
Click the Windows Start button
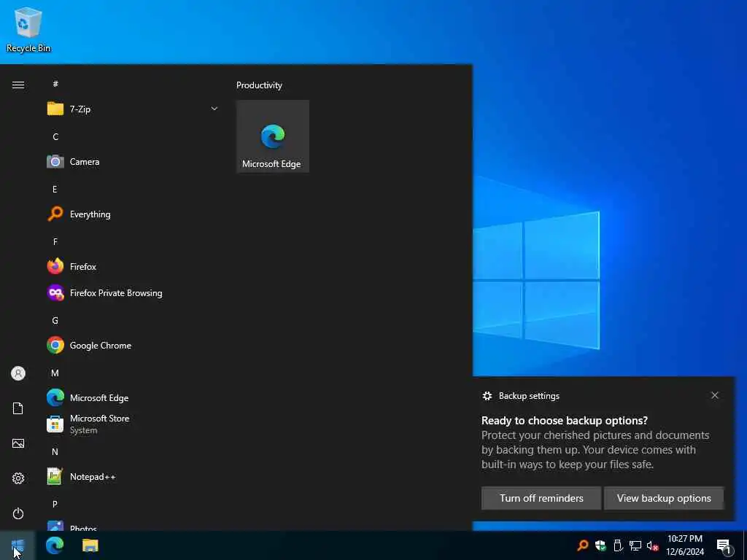pyautogui.click(x=18, y=545)
